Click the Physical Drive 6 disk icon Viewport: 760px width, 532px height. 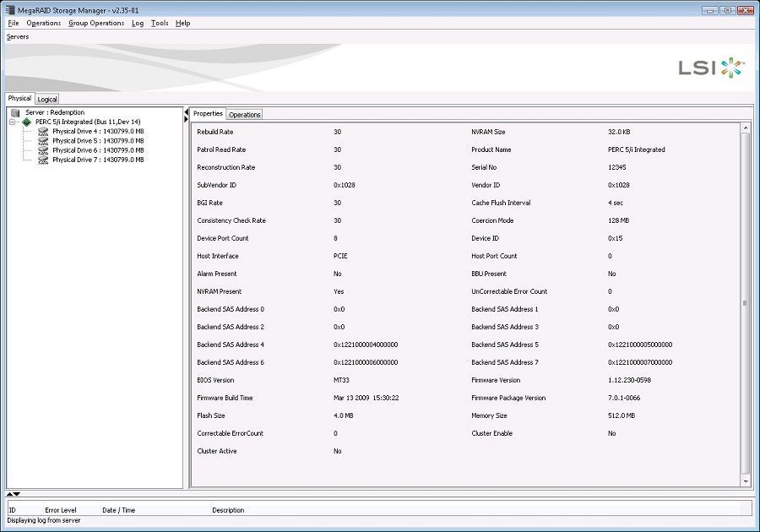[x=43, y=150]
